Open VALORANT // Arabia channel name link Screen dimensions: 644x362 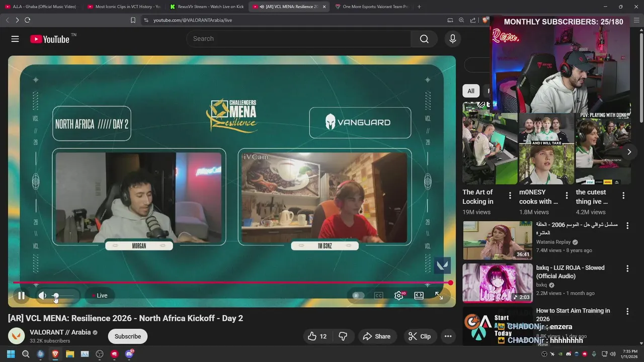(60, 332)
